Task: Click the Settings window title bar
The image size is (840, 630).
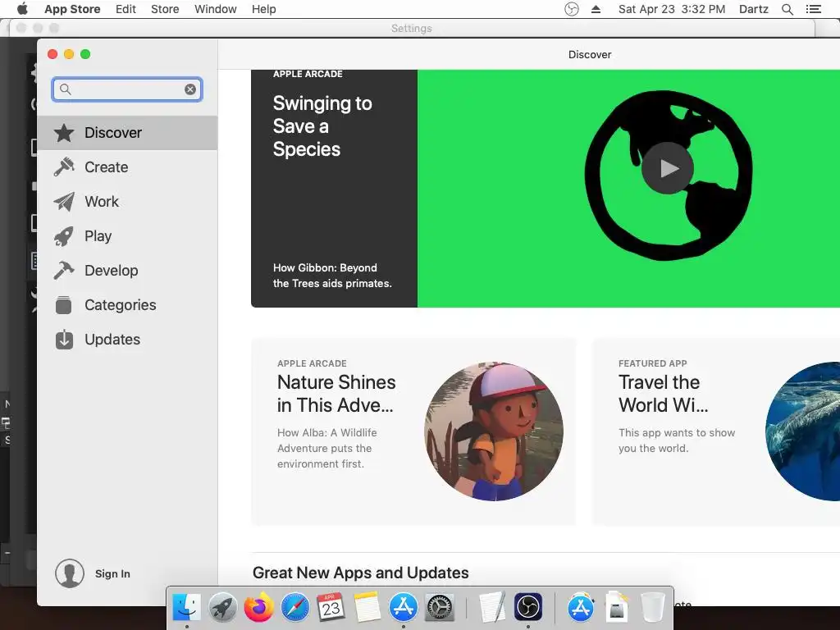Action: pos(411,29)
